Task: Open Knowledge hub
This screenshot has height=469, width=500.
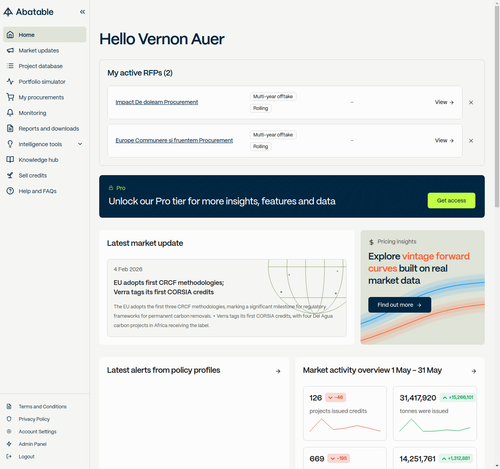Action: 45,160
